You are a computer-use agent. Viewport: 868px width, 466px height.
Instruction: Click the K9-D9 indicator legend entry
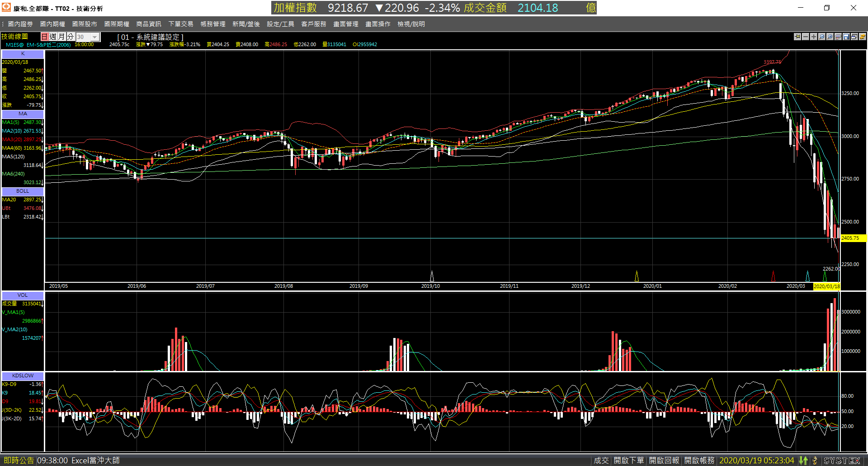tap(22, 385)
